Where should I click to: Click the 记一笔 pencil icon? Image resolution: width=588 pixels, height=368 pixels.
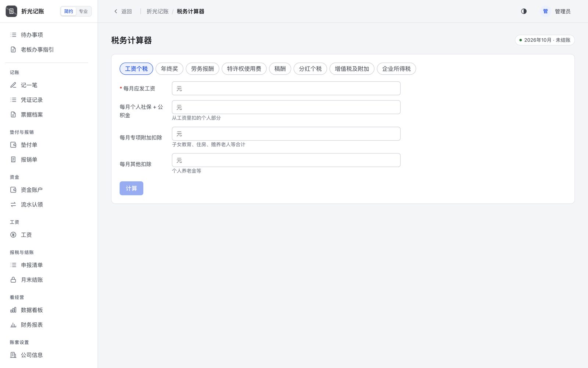point(13,85)
